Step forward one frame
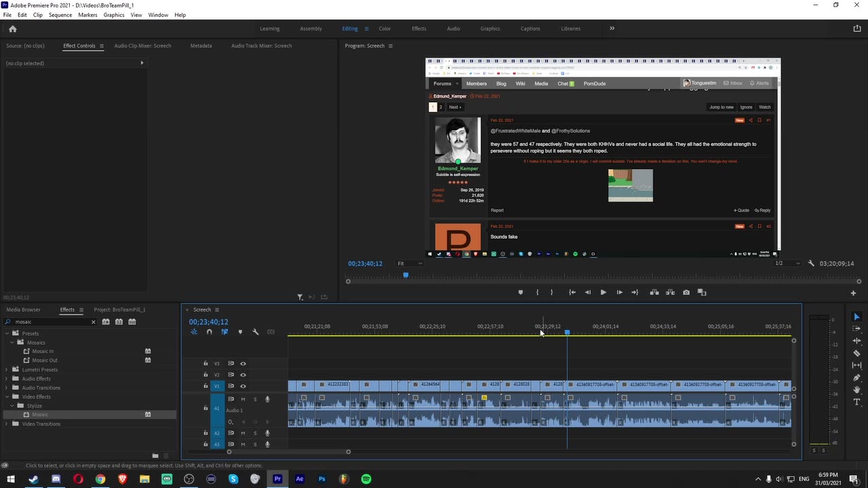Viewport: 868px width, 488px height. click(x=619, y=292)
